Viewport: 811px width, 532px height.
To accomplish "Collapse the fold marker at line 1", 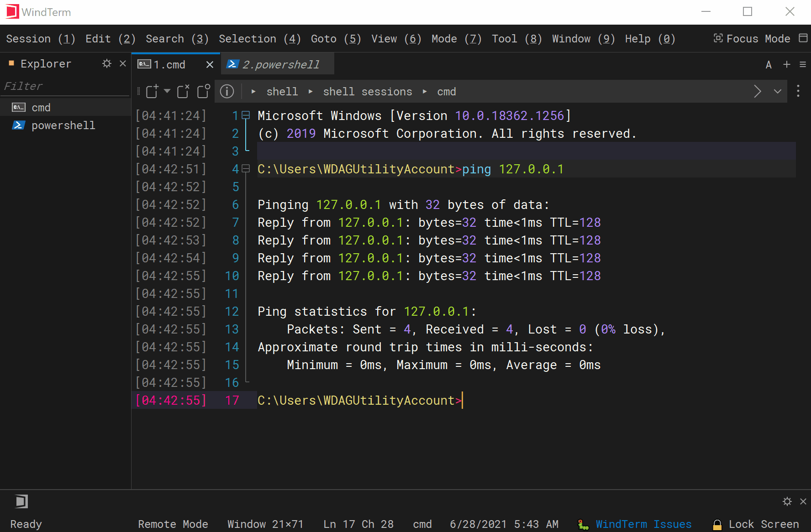I will pyautogui.click(x=246, y=115).
